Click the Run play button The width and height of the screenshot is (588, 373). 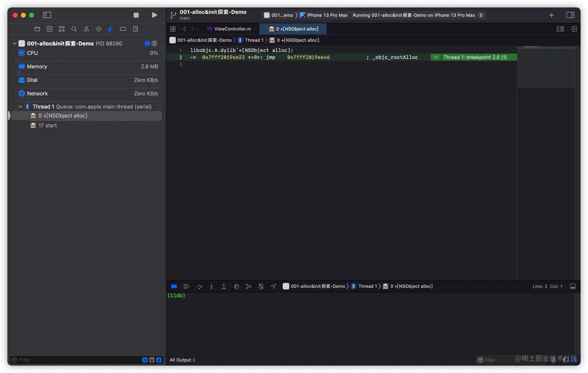154,15
